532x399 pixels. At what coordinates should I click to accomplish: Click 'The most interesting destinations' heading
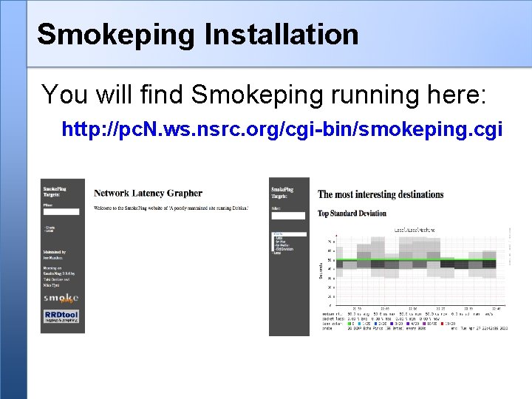coord(381,194)
